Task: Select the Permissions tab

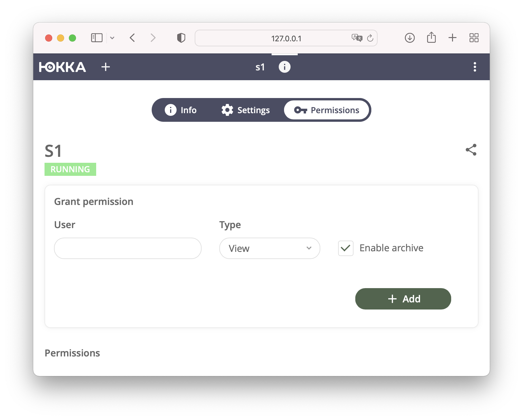Action: point(327,110)
